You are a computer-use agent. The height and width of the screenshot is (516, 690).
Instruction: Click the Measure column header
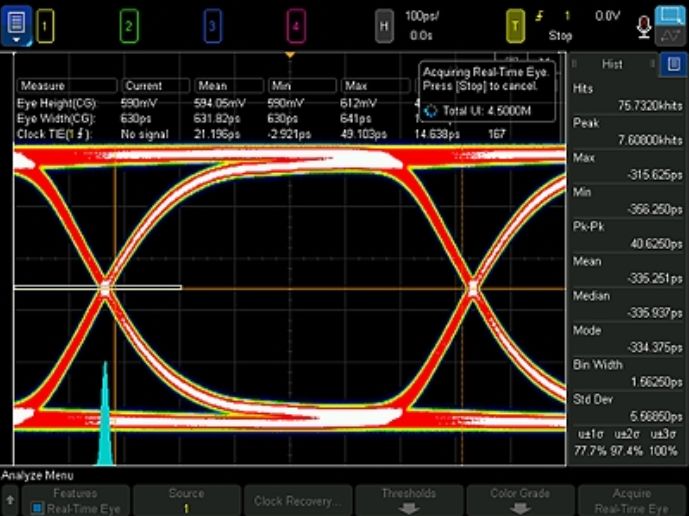point(66,86)
